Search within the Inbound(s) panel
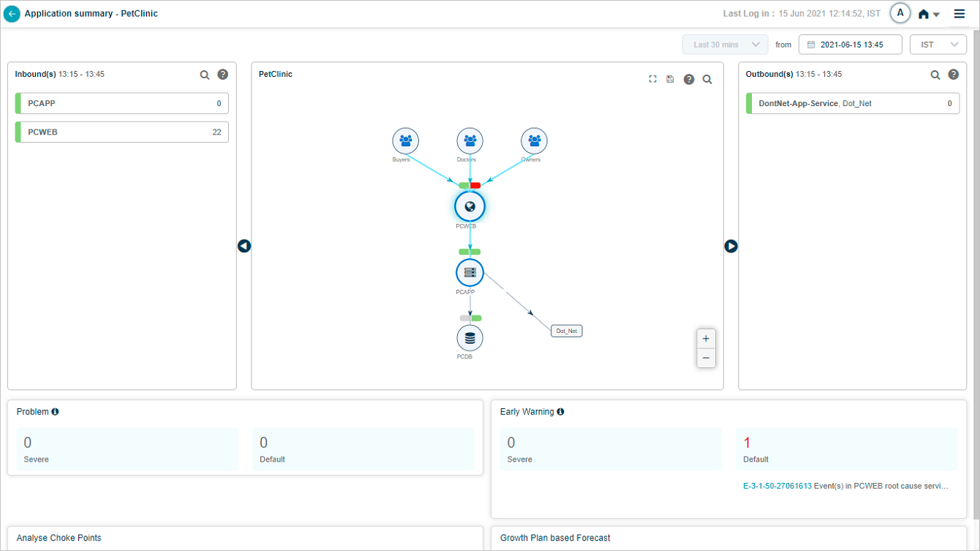The image size is (980, 551). pos(205,75)
